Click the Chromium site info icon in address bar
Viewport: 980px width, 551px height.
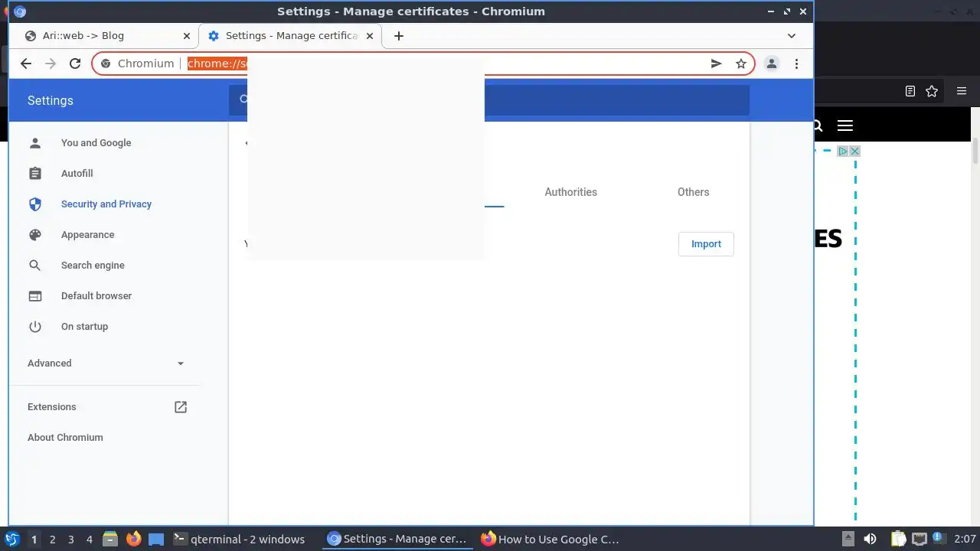point(106,64)
